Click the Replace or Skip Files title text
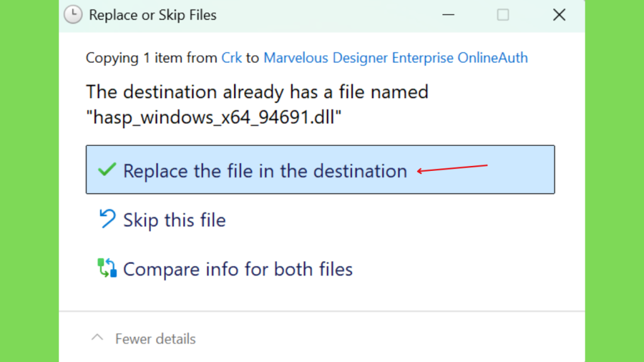Viewport: 644px width, 362px height. (153, 15)
